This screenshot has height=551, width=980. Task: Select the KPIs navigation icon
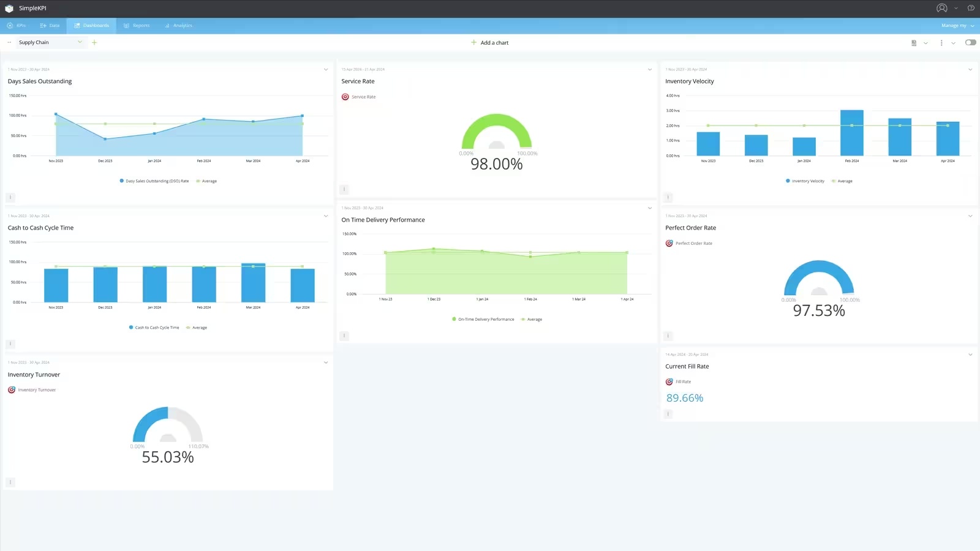[x=11, y=25]
